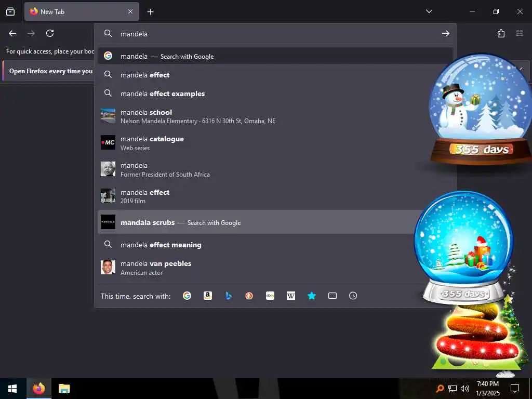
Task: Open the Extensions puzzle icon
Action: click(x=501, y=33)
